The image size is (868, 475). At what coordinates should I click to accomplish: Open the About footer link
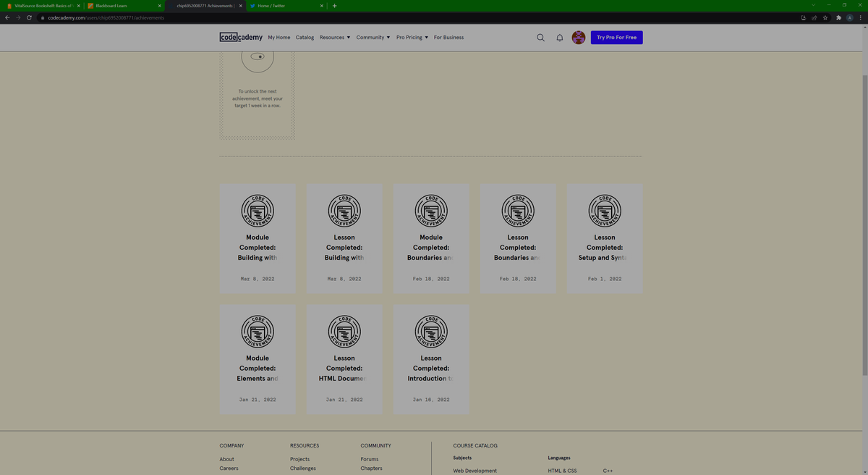point(227,459)
